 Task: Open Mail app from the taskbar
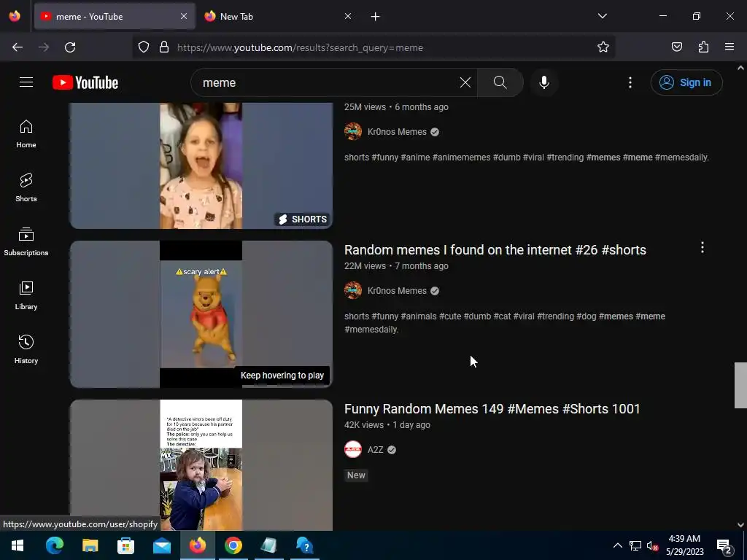coord(162,545)
